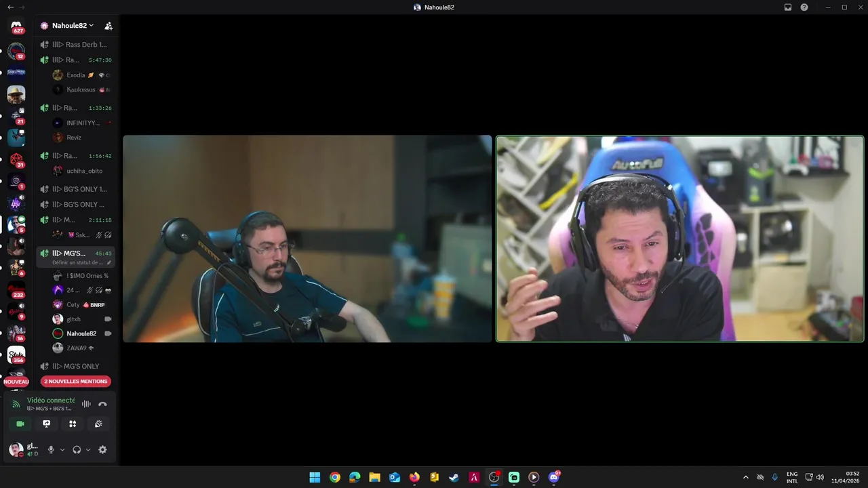Open server icon with 21 badge
This screenshot has height=488, width=868.
point(16,117)
